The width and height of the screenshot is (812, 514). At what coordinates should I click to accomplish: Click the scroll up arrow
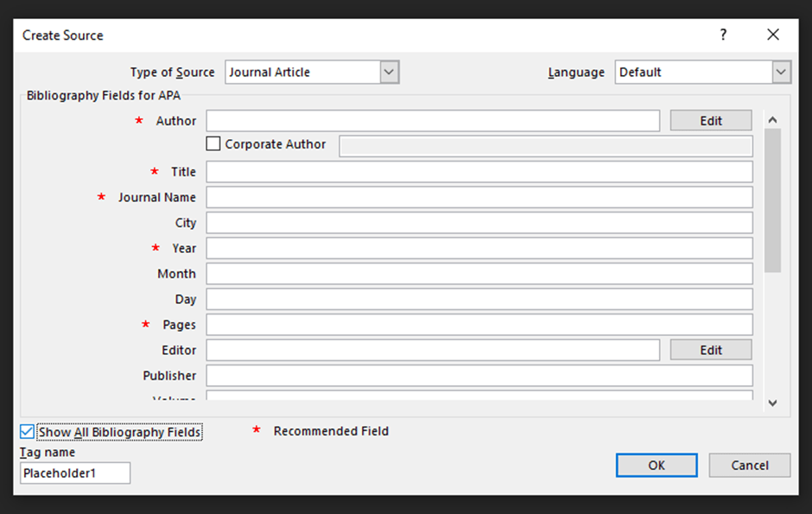tap(772, 120)
